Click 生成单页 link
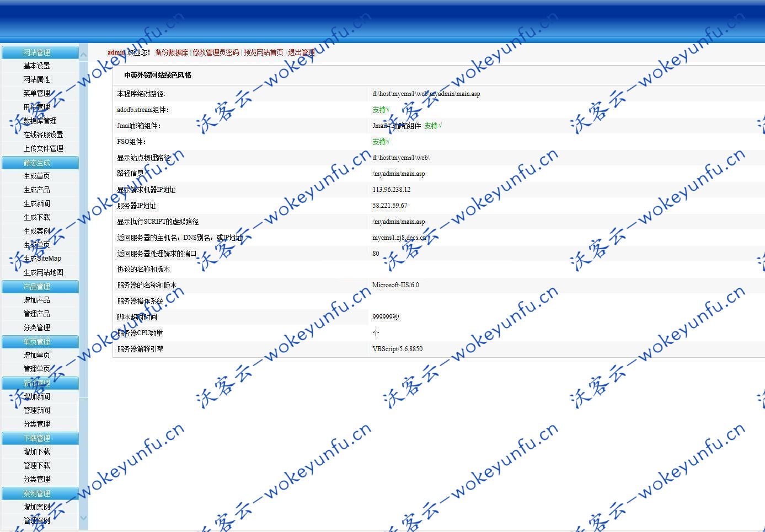 (36, 245)
